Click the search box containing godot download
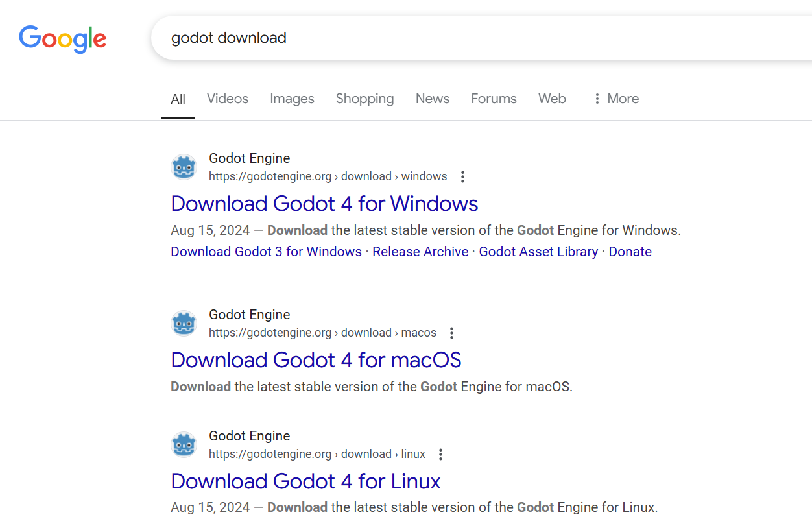 click(481, 38)
